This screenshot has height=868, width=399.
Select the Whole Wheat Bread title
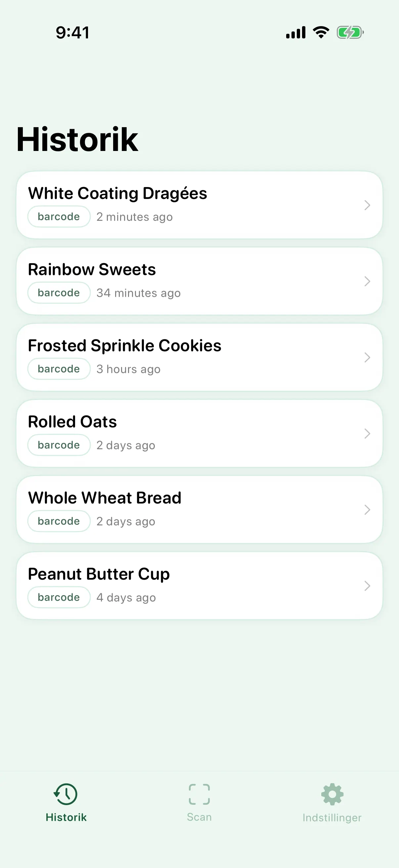[x=105, y=498]
